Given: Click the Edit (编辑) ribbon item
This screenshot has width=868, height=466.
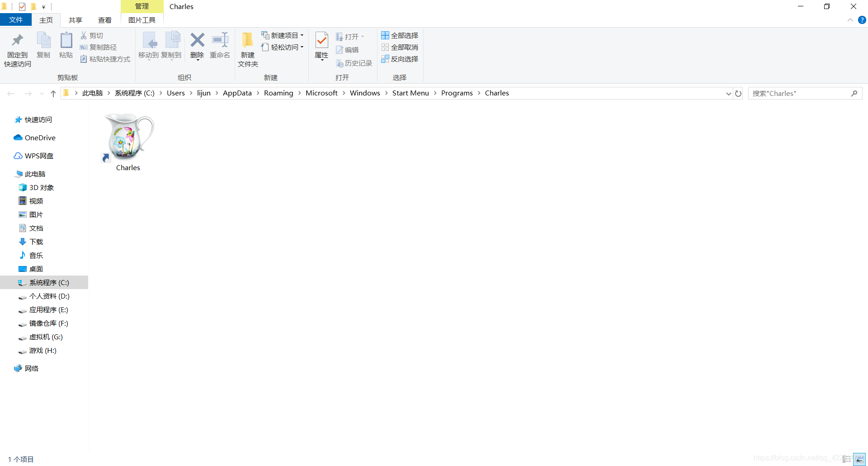Looking at the screenshot, I should [347, 50].
